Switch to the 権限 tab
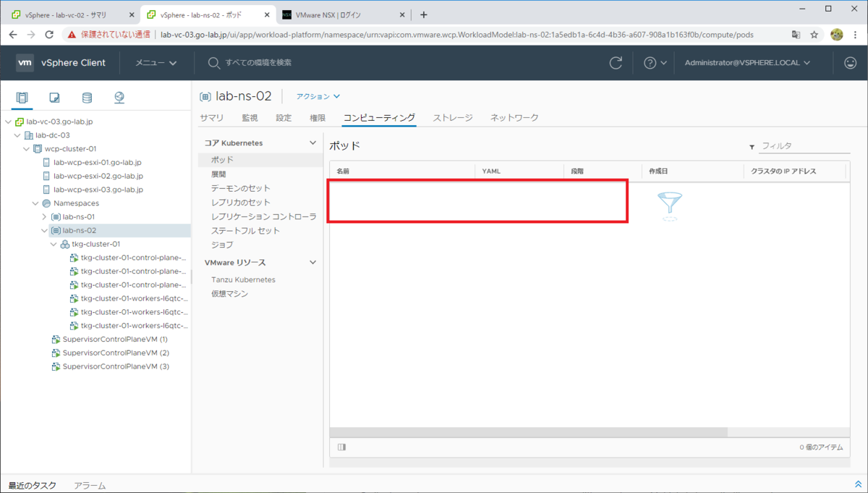Image resolution: width=868 pixels, height=493 pixels. point(318,118)
